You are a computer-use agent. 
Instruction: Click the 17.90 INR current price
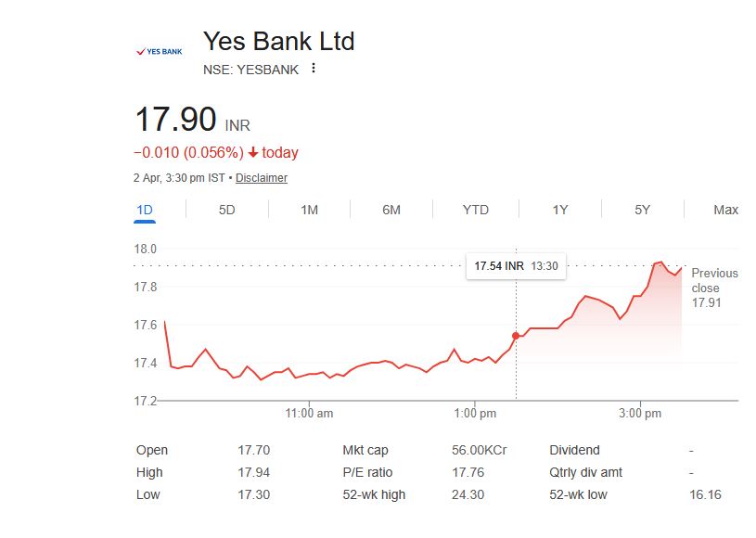192,121
